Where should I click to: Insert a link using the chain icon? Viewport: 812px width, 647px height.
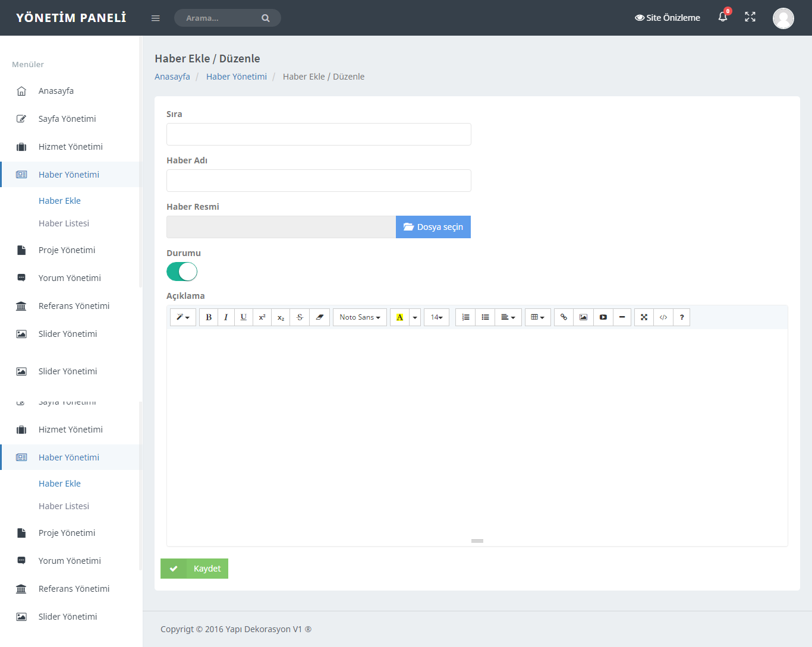[564, 317]
